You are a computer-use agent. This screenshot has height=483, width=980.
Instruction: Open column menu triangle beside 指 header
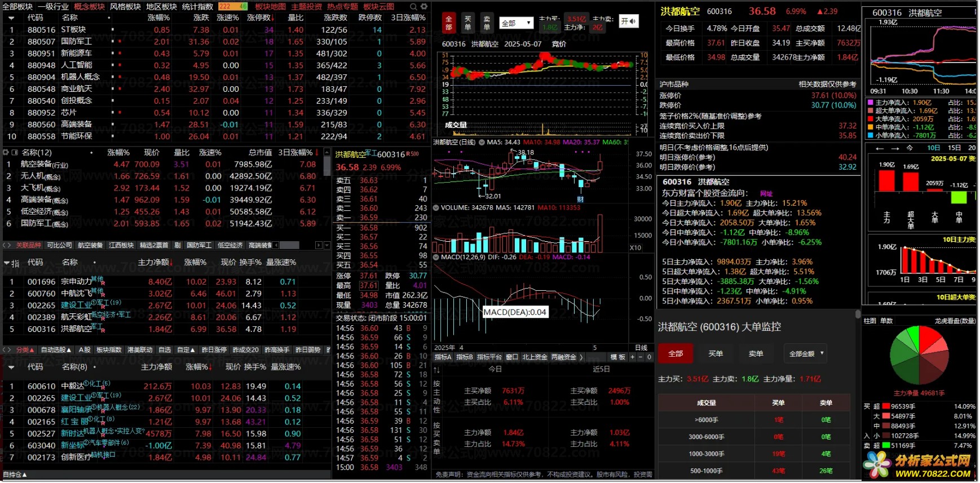(x=7, y=263)
